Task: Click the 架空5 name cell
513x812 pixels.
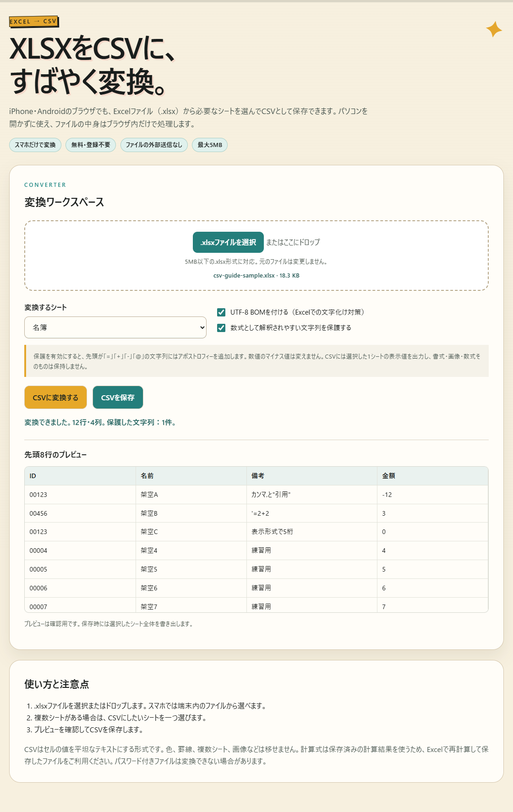Action: 191,570
